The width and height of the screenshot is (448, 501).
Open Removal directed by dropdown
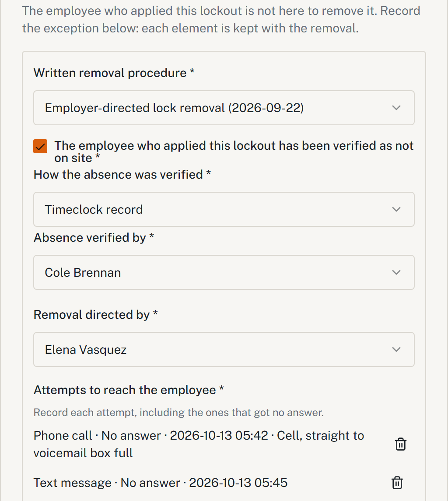[224, 349]
